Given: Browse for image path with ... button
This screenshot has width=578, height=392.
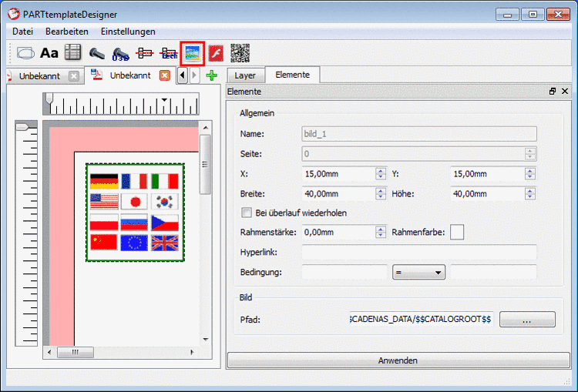Looking at the screenshot, I should coord(527,320).
